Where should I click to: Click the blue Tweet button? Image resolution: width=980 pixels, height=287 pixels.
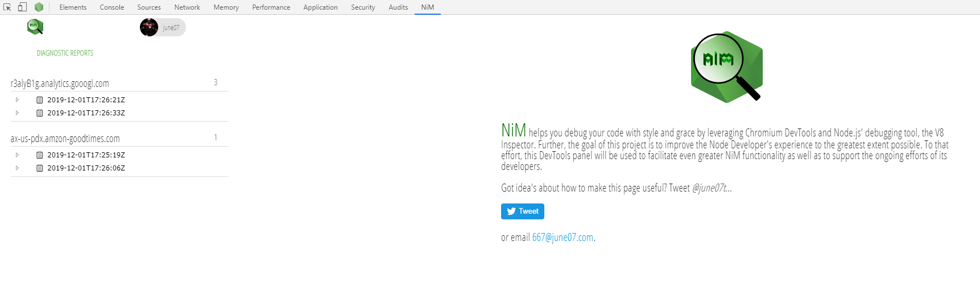[x=523, y=211]
